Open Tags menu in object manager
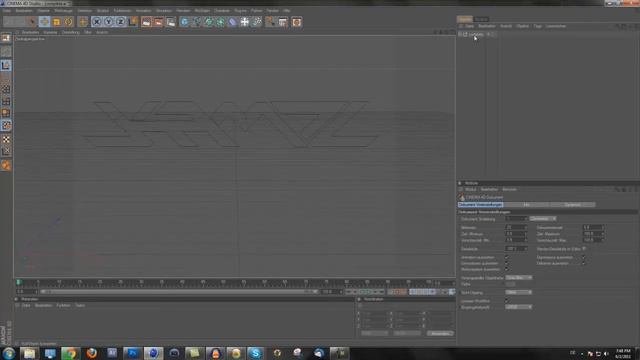Screen dimensions: 640x360 point(538,26)
